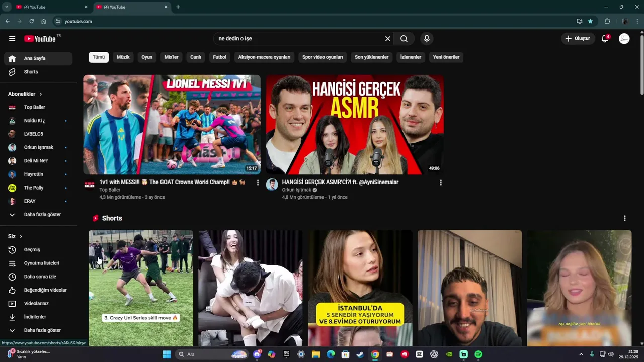Screen dimensions: 644x362
Task: Go to browser home page icon
Action: pos(44,21)
